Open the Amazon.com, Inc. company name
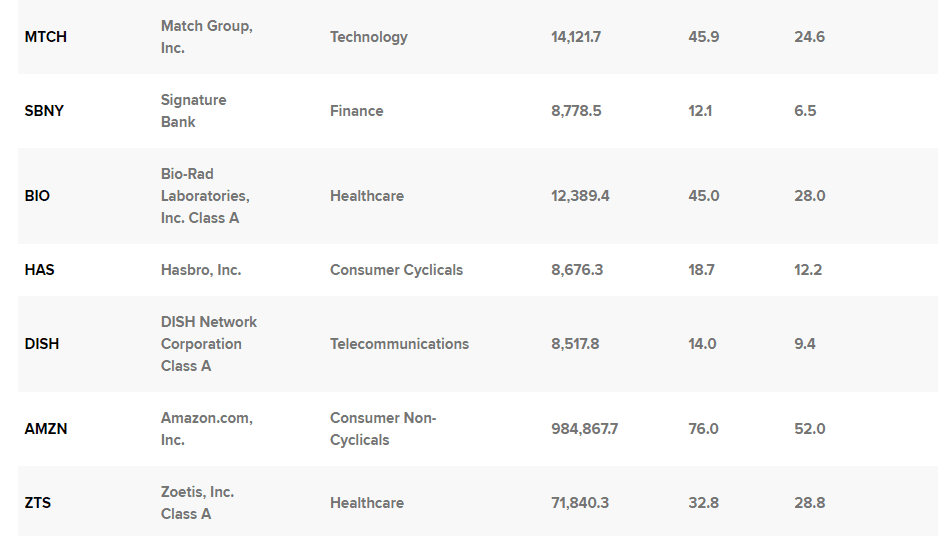The width and height of the screenshot is (938, 536). click(206, 429)
